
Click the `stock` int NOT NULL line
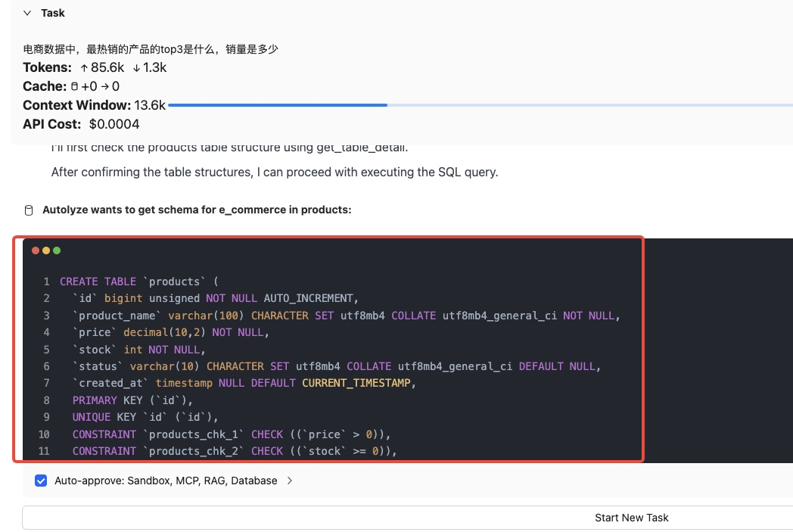(x=139, y=350)
